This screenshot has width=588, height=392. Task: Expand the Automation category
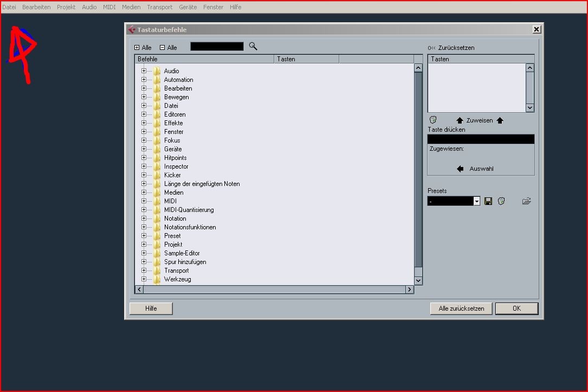pos(144,80)
